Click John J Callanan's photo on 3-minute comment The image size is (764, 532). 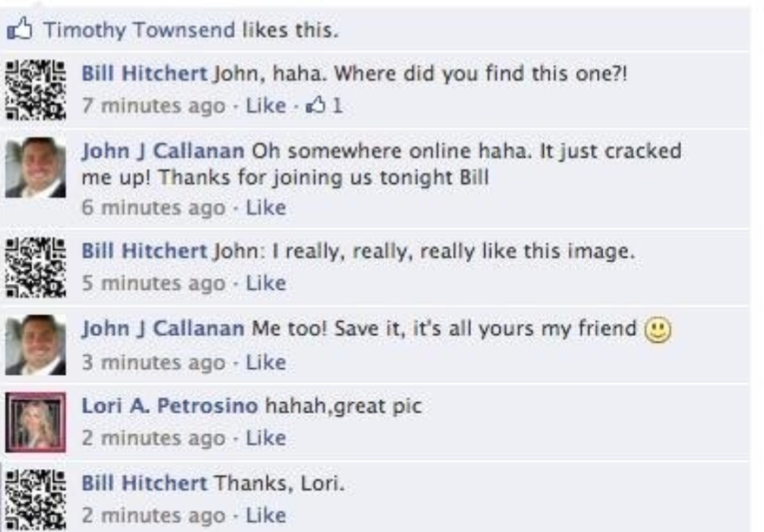click(x=36, y=345)
